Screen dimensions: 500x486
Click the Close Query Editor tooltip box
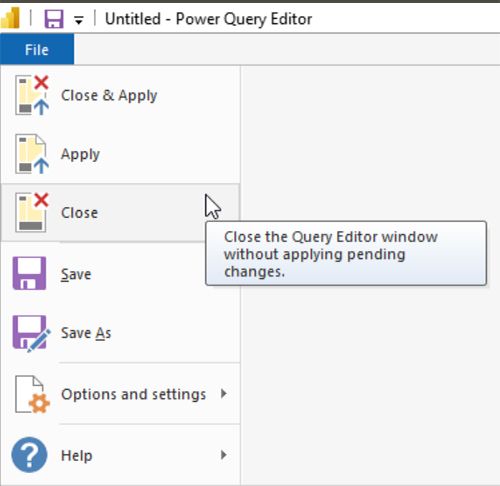pyautogui.click(x=346, y=253)
